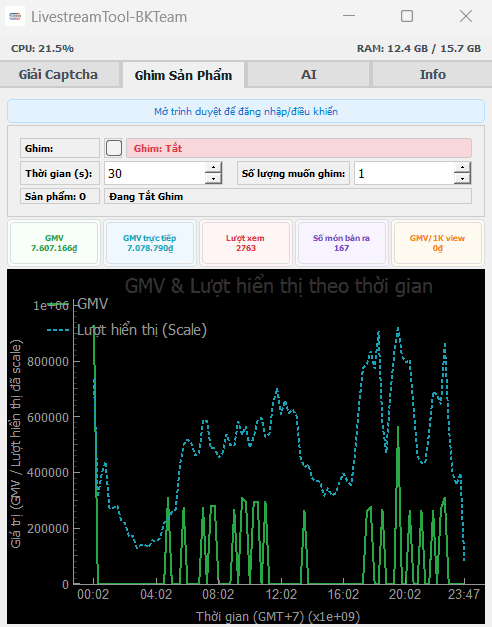Click the chart title GMV & Lượt hiển thị
Screen dimensions: 492x627
pos(278,286)
